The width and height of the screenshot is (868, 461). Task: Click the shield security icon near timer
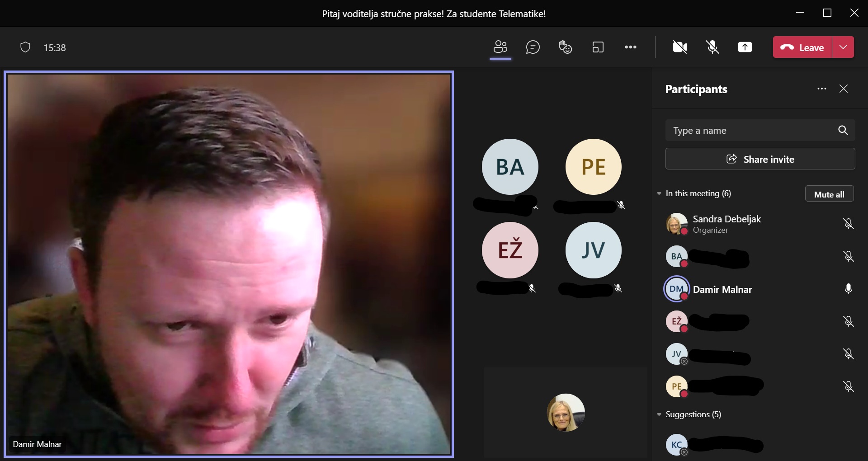[25, 47]
